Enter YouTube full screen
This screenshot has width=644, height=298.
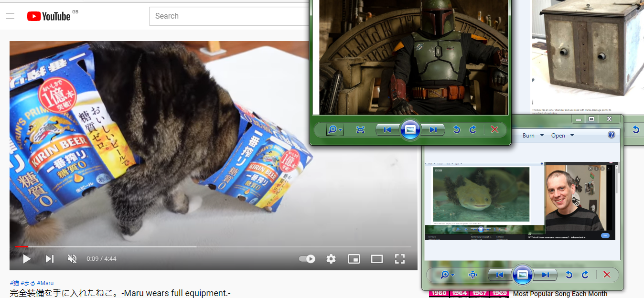tap(400, 259)
